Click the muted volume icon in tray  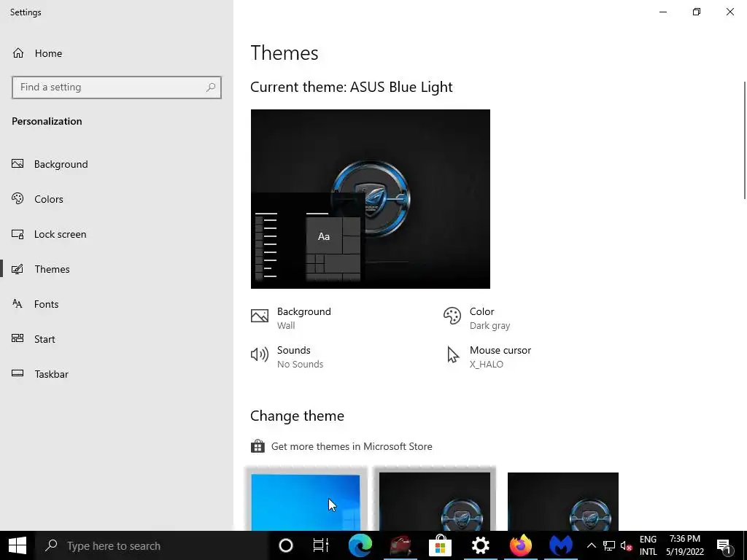point(626,545)
